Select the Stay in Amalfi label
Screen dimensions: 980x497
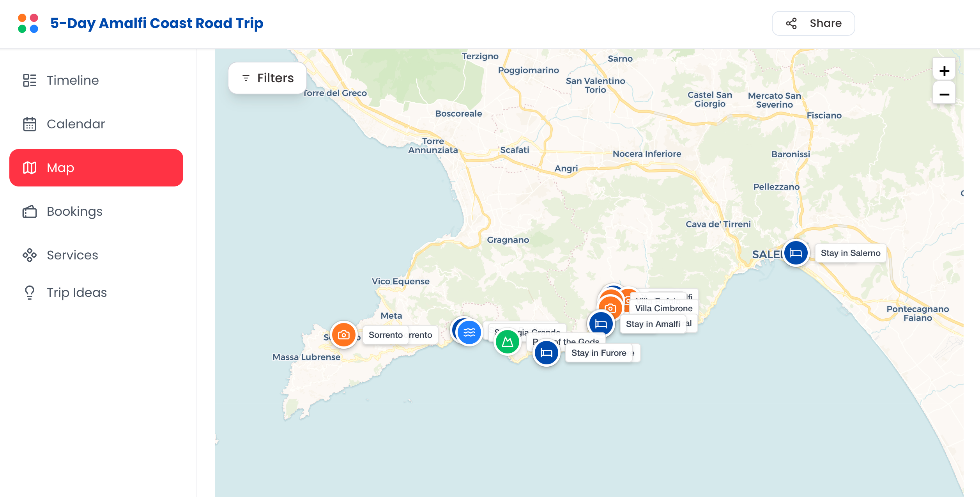click(653, 324)
